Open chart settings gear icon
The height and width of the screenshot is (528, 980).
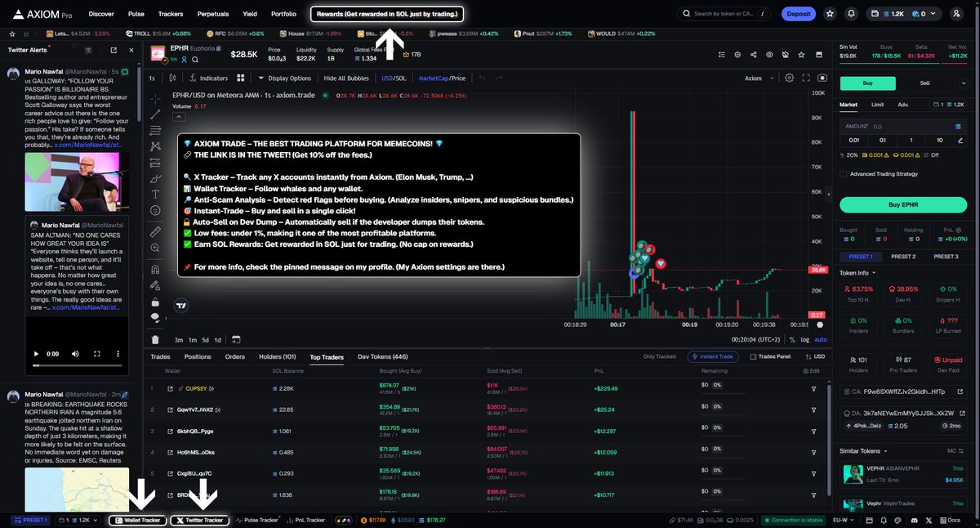(789, 78)
